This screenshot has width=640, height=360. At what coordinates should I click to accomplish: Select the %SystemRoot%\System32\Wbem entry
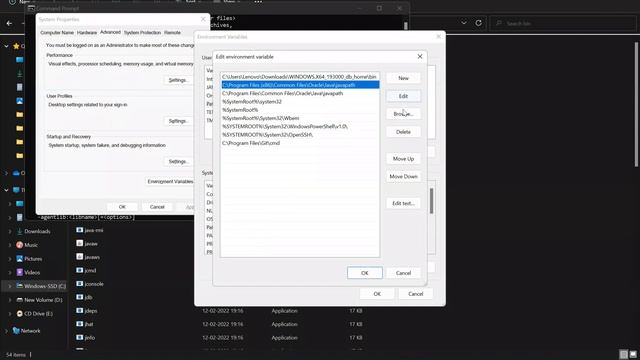click(300, 118)
